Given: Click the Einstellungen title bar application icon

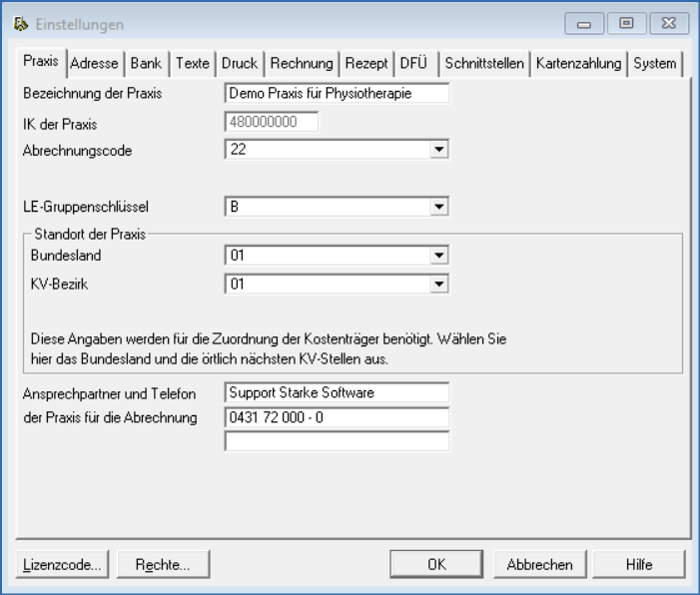Looking at the screenshot, I should tap(21, 24).
